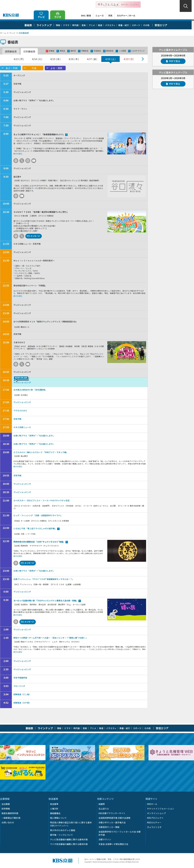Image resolution: width=194 pixels, height=868 pixels.
Task: Expand 続きを読む for 黒谷和紙応援キャンペーン
Action: coord(18,296)
